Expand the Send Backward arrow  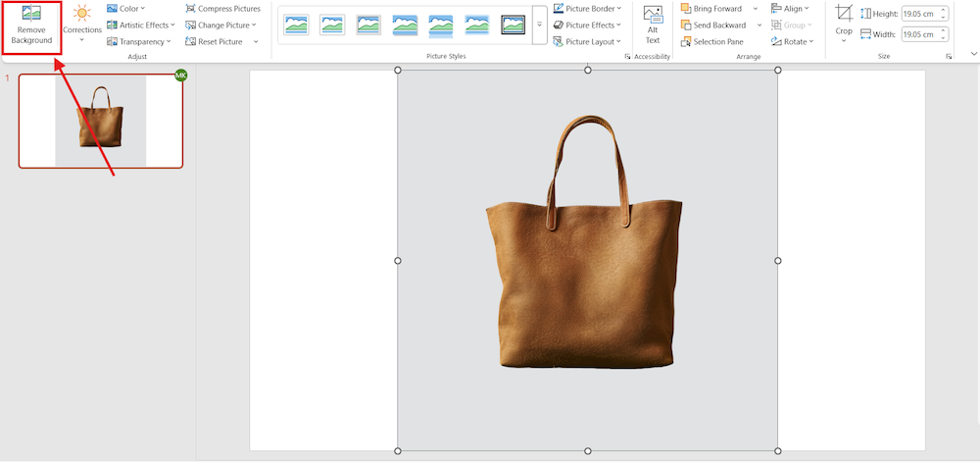(759, 25)
